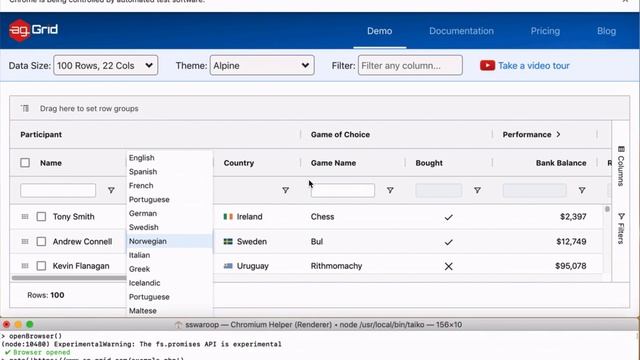The width and height of the screenshot is (640, 360).
Task: Open the Name column filter icon
Action: [111, 191]
